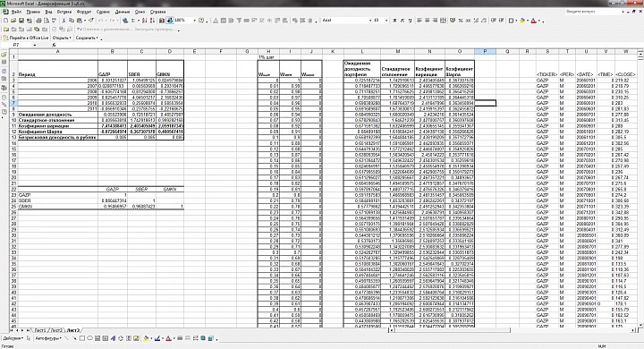This screenshot has height=349, width=644.
Task: Click the cell fill color bucket
Action: tap(523, 21)
